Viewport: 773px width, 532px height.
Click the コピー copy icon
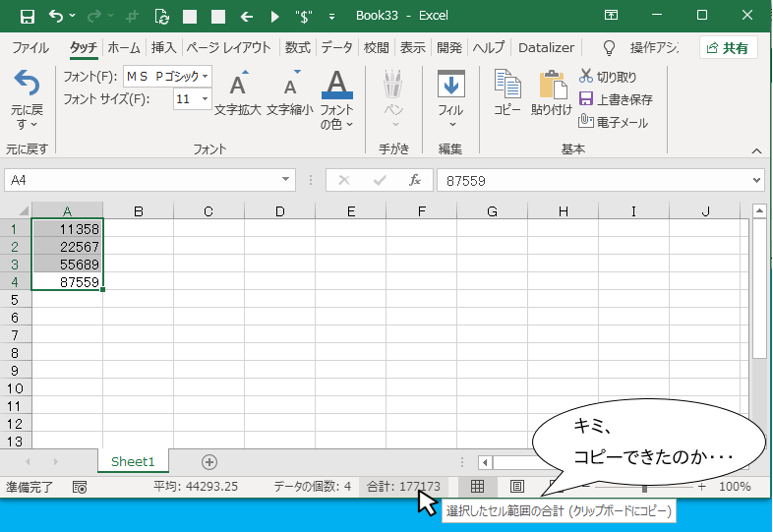click(507, 92)
